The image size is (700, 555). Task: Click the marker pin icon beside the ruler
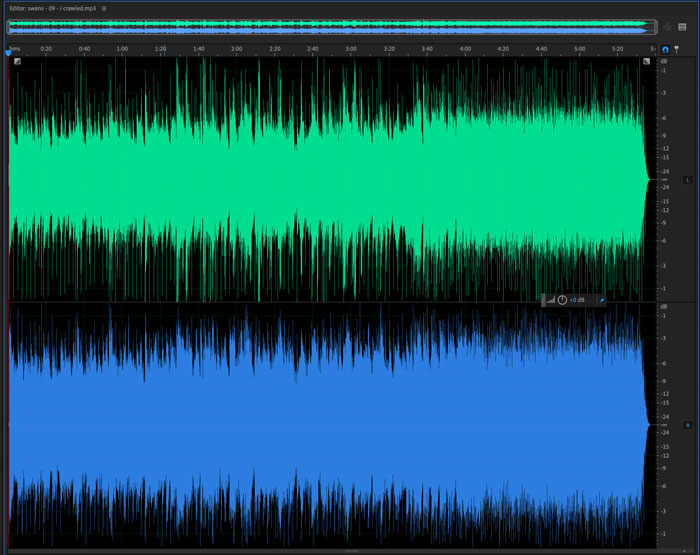point(676,49)
